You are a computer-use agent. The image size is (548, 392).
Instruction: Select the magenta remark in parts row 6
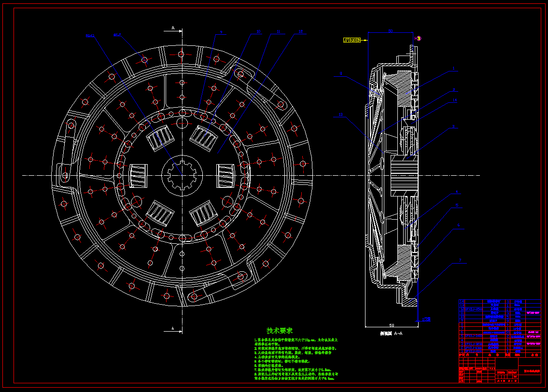534,332
